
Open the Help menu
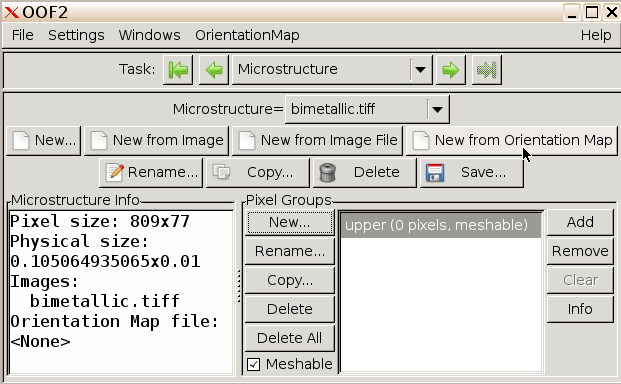click(596, 35)
